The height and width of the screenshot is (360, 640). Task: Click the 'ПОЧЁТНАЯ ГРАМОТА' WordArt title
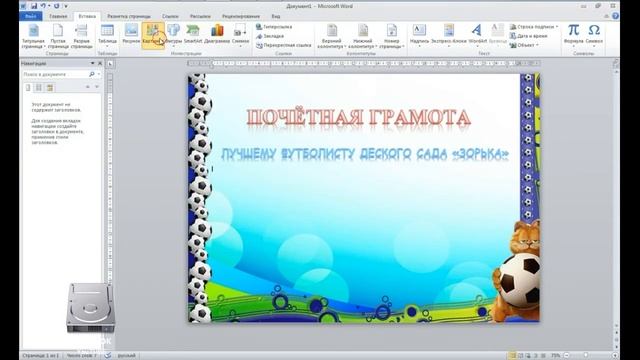(358, 118)
